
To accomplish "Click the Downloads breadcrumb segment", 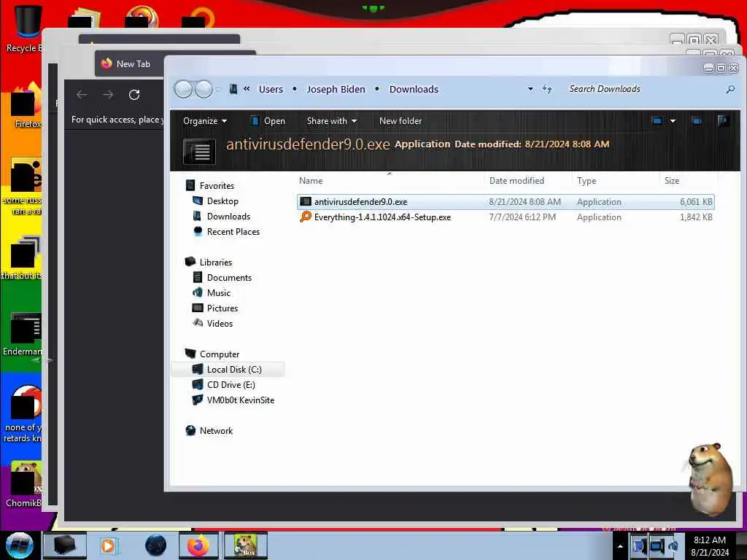I will [x=414, y=89].
